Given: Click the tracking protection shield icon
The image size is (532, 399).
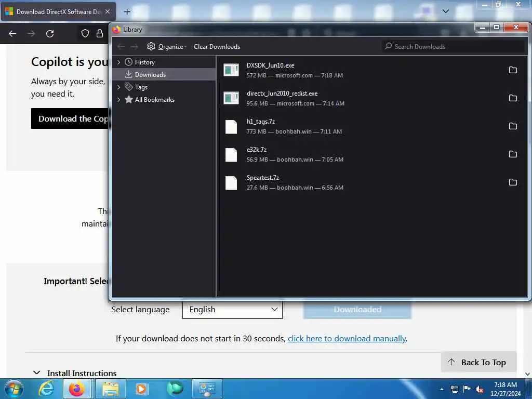Looking at the screenshot, I should [x=85, y=33].
